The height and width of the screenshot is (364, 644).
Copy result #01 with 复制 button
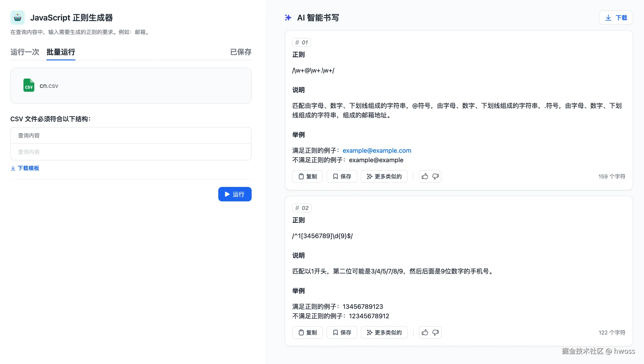(x=307, y=176)
